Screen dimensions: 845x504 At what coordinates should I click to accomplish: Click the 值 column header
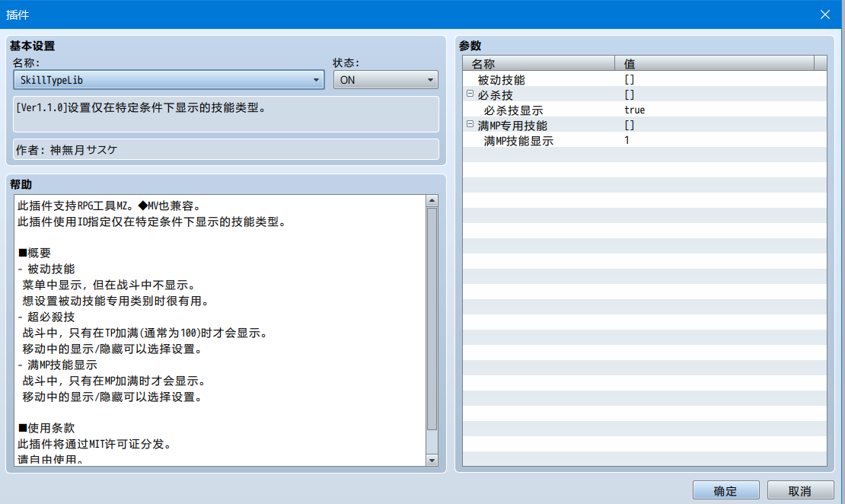tap(715, 64)
